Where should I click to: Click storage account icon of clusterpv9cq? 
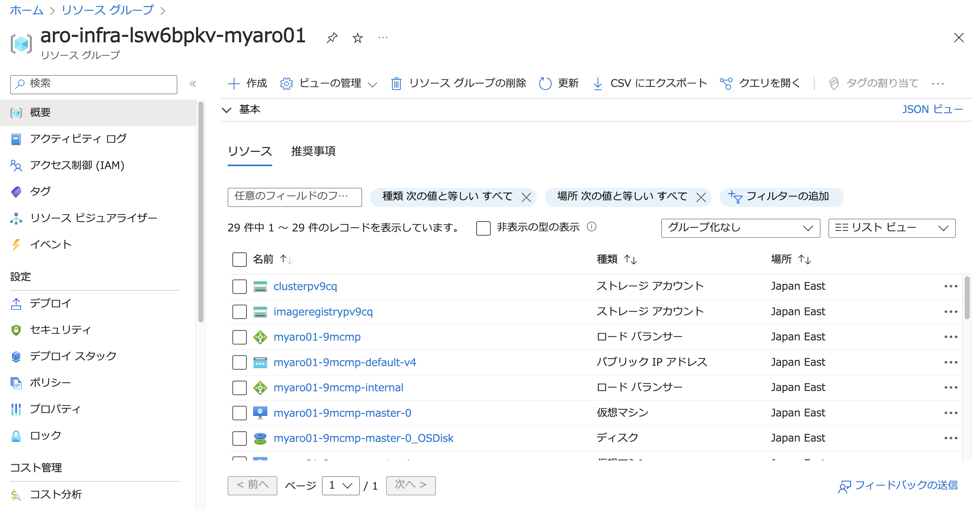(260, 287)
